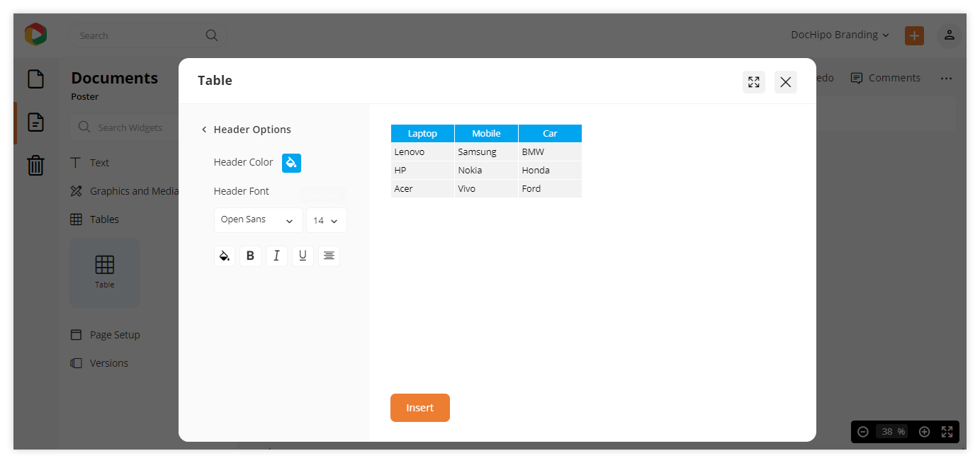This screenshot has width=980, height=463.
Task: Open the Tables section
Action: [x=104, y=219]
